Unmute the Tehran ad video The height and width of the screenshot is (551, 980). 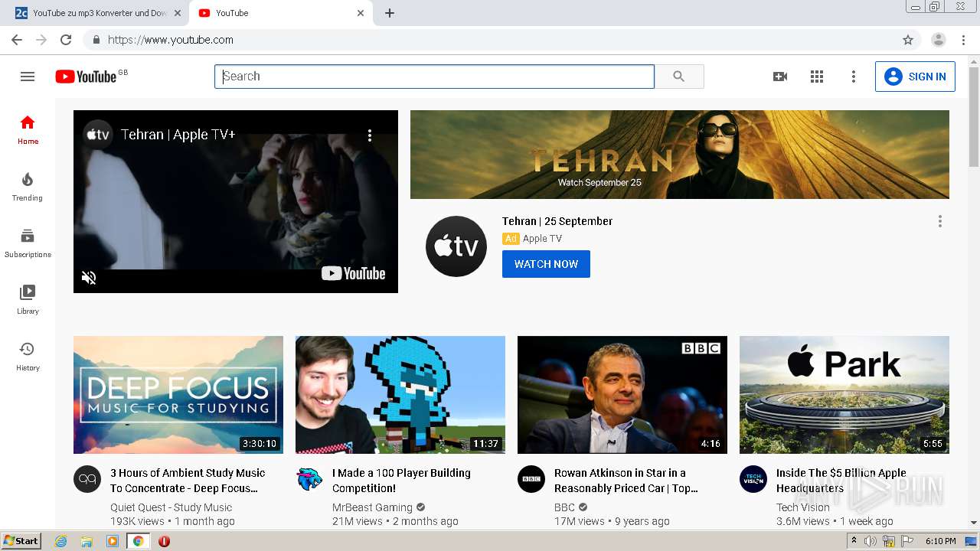pyautogui.click(x=89, y=277)
